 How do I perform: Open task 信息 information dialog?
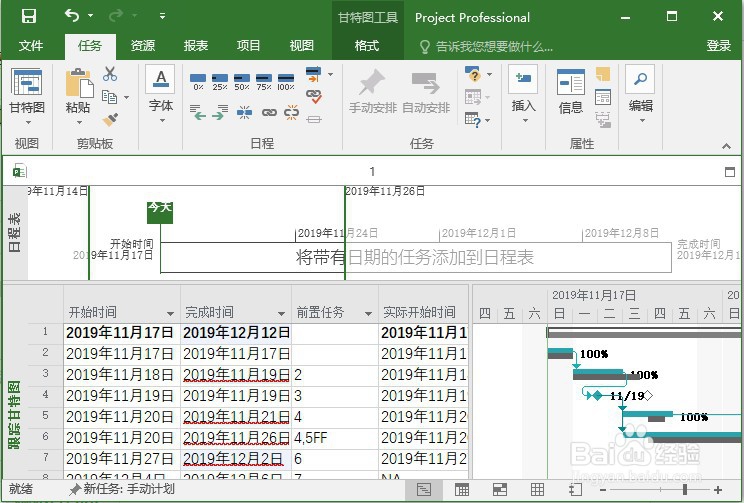pyautogui.click(x=571, y=93)
